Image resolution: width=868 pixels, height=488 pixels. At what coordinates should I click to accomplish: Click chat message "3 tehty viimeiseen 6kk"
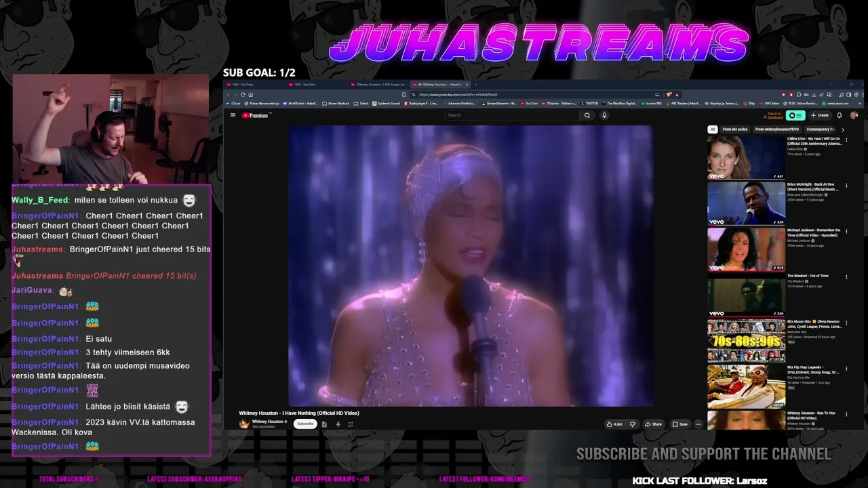pos(127,352)
